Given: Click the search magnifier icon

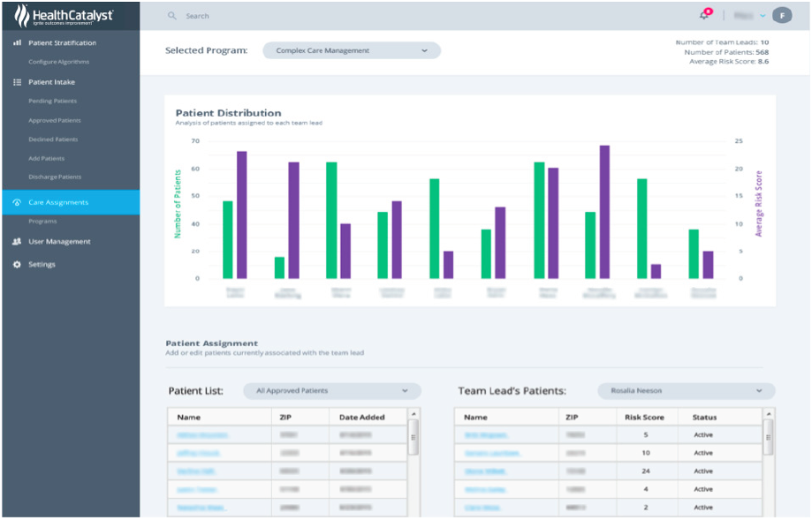Looking at the screenshot, I should point(172,16).
